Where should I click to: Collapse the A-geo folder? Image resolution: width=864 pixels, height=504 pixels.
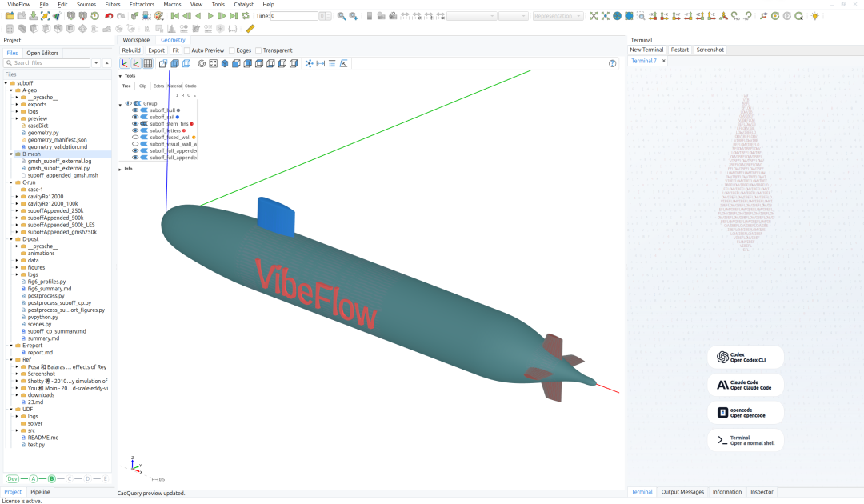click(11, 90)
